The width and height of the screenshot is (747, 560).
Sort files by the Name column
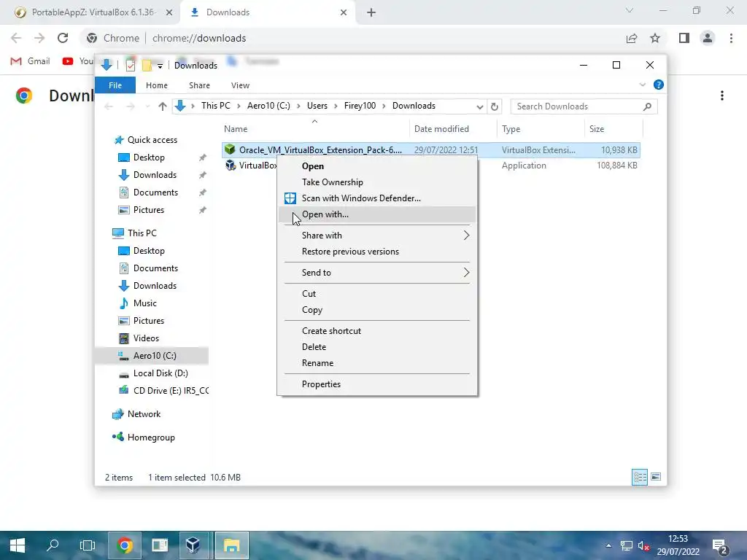pyautogui.click(x=314, y=129)
